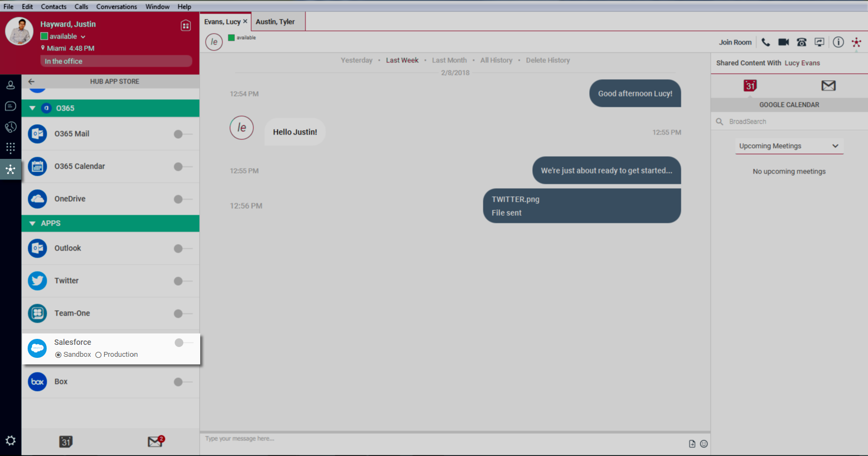The image size is (868, 456).
Task: Start screen sharing icon
Action: point(819,42)
